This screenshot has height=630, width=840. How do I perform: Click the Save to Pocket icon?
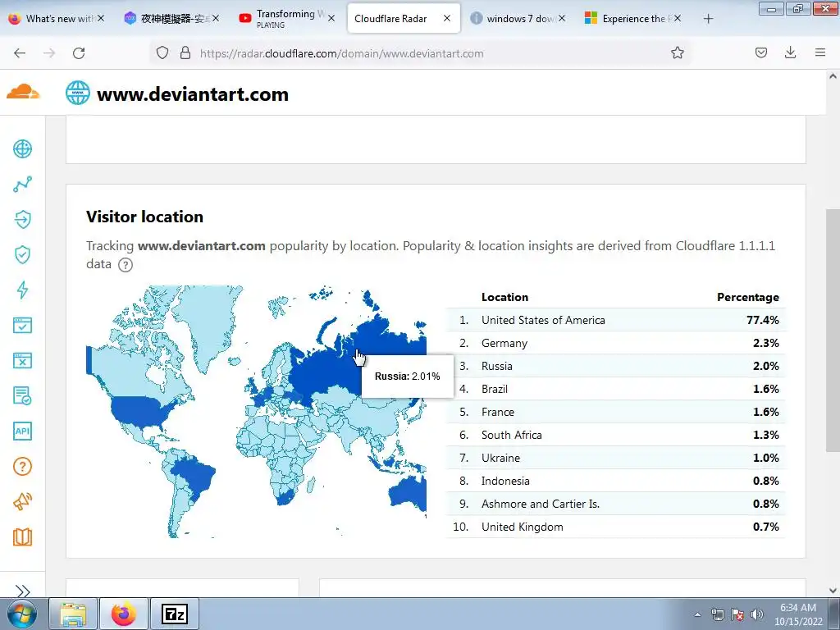(760, 52)
